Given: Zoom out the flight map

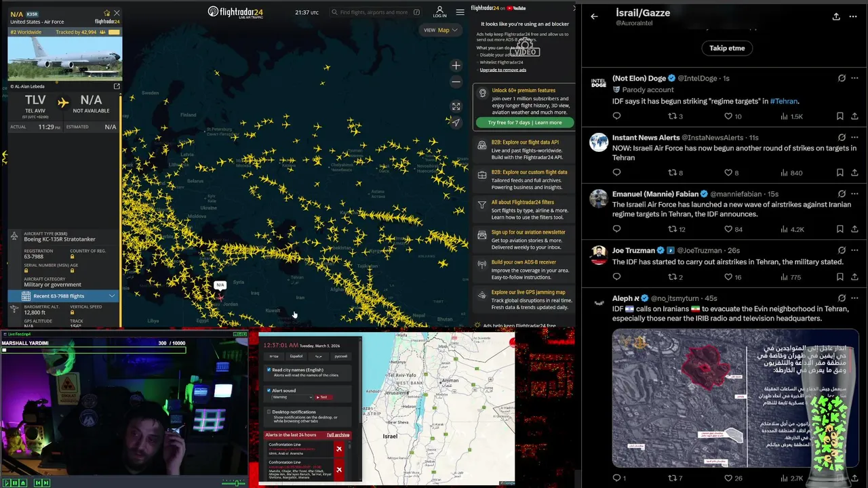Looking at the screenshot, I should tap(456, 82).
